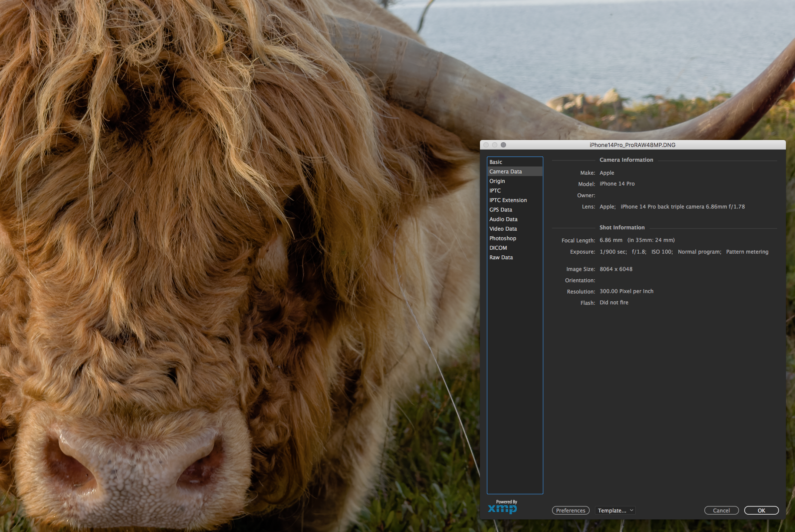
Task: Open the Raw Data section
Action: point(515,258)
